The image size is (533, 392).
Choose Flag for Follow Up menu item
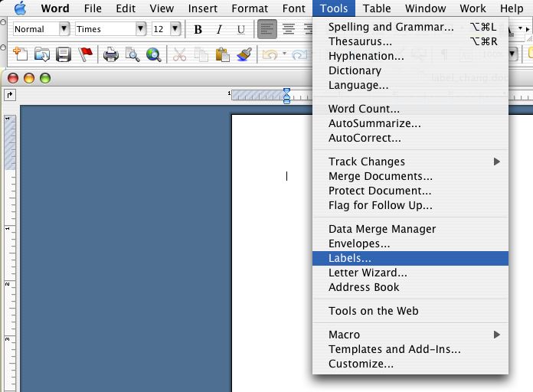click(410, 205)
